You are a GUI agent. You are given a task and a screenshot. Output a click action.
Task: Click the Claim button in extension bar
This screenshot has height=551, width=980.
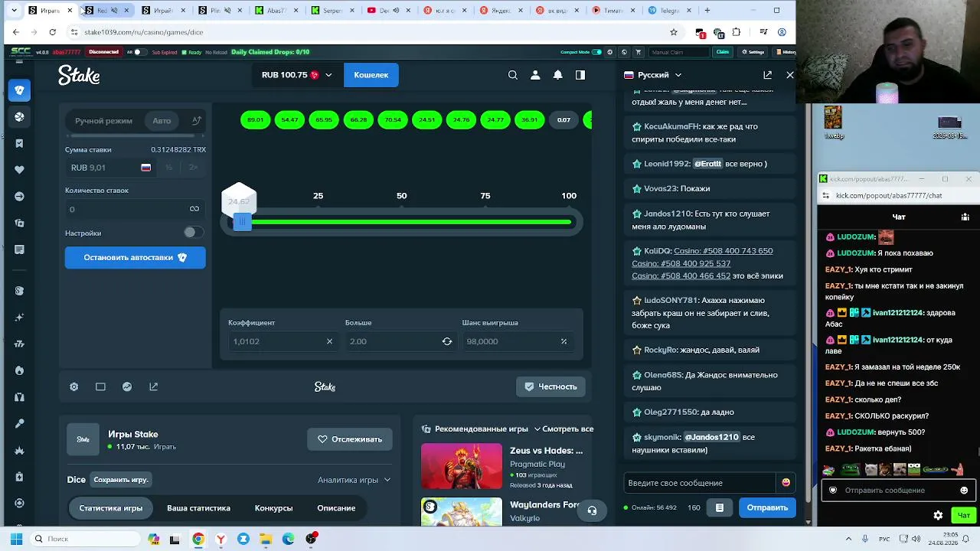[722, 52]
